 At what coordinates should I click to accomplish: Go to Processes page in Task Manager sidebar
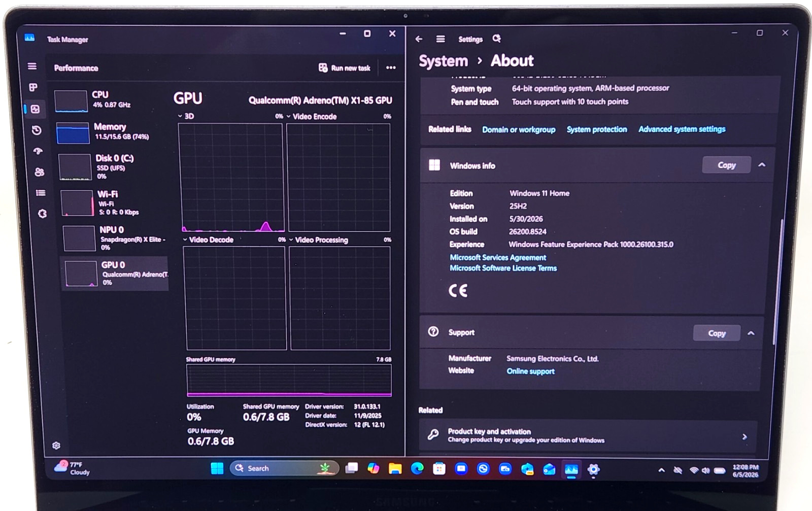coord(33,87)
